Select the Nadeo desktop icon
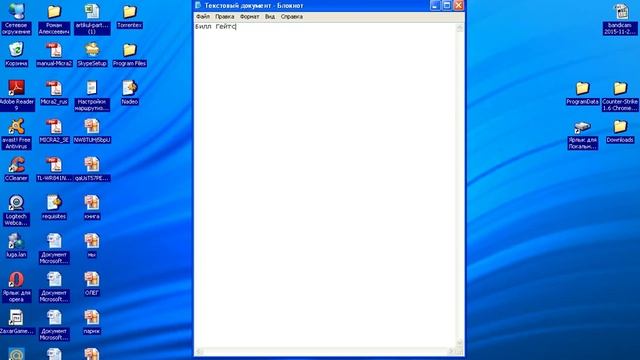This screenshot has width=640, height=360. [129, 92]
